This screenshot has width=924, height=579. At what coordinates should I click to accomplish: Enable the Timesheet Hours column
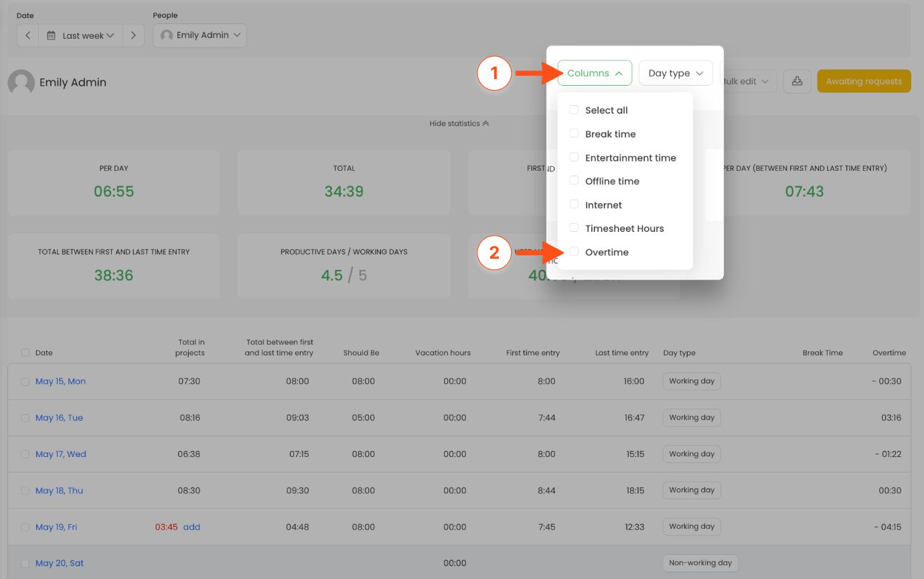(574, 228)
